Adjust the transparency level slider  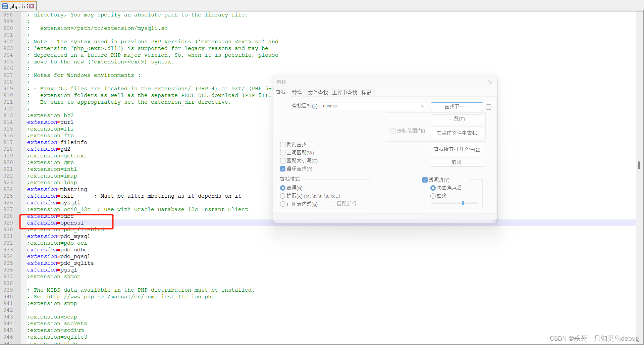[x=464, y=203]
